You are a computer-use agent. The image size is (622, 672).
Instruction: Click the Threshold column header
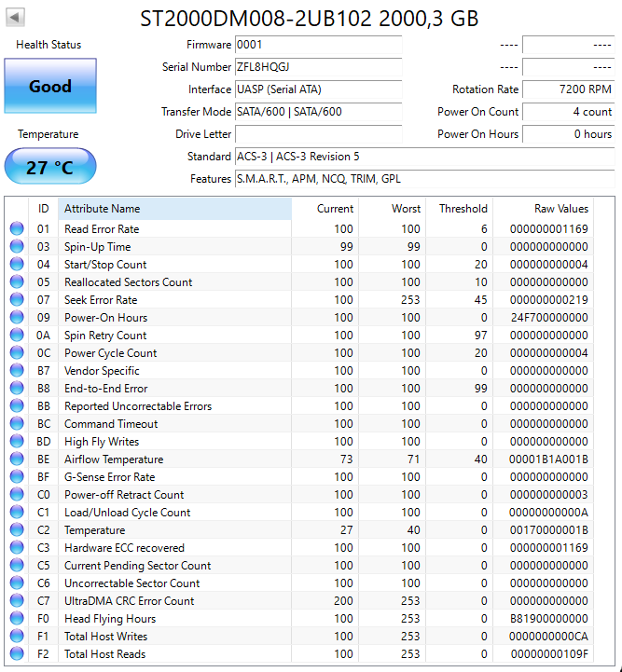[x=459, y=209]
